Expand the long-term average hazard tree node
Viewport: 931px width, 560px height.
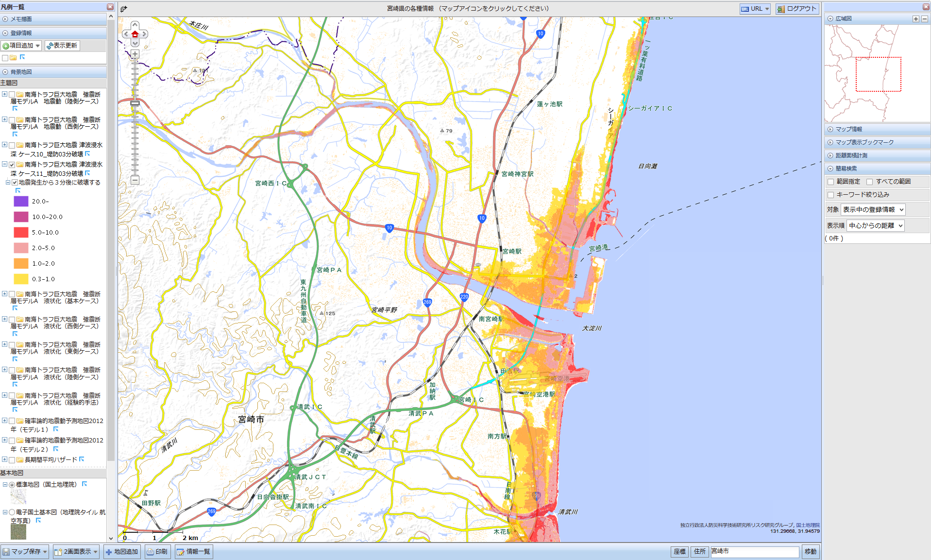pos(4,459)
